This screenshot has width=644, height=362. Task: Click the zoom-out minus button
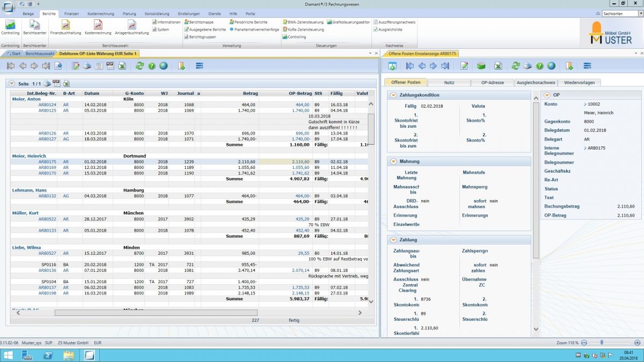(x=584, y=342)
